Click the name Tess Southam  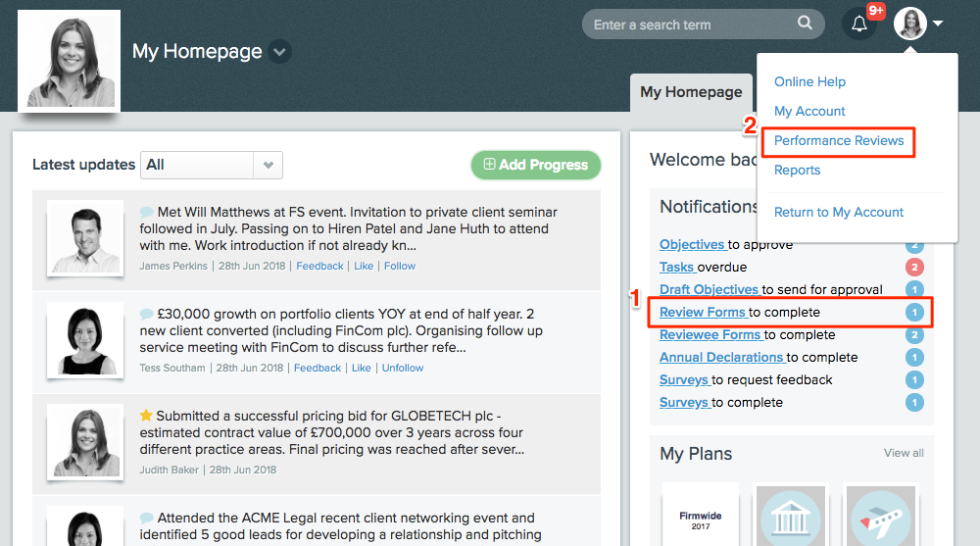coord(172,368)
